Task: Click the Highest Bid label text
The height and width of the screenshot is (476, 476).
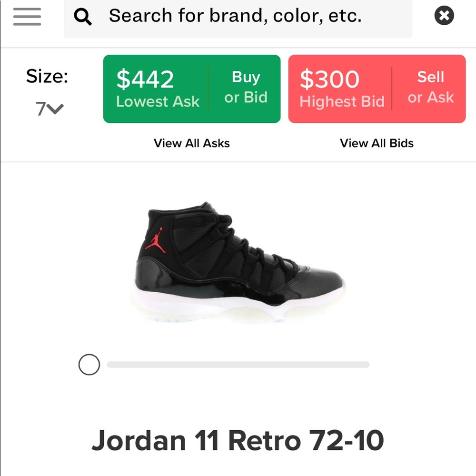Action: pos(342,101)
